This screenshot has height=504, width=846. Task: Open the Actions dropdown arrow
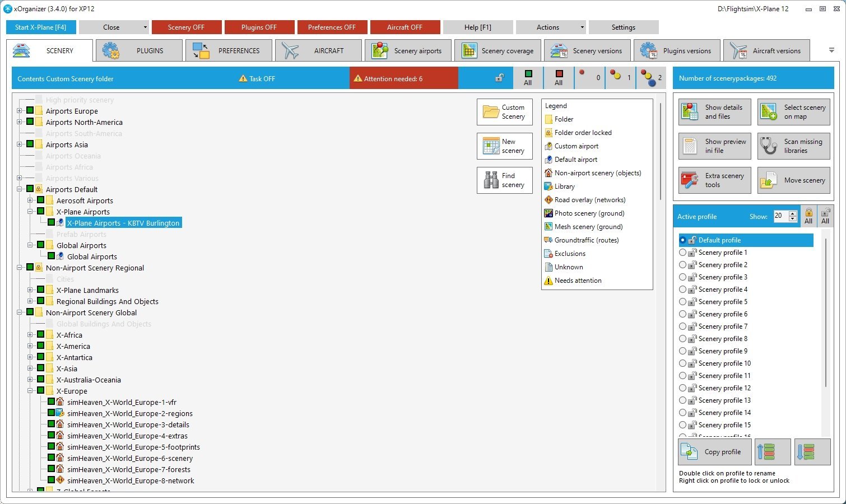click(582, 27)
